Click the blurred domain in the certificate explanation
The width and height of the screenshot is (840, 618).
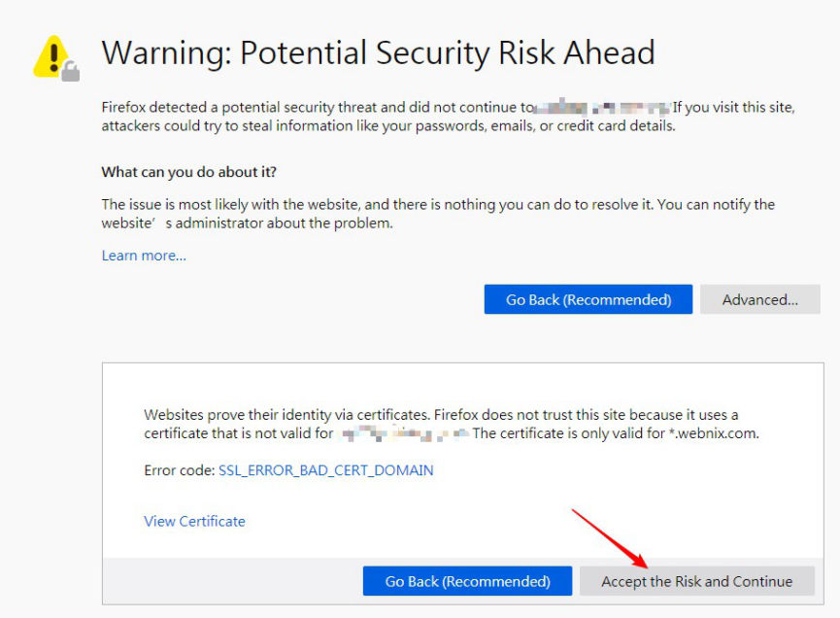coord(403,433)
